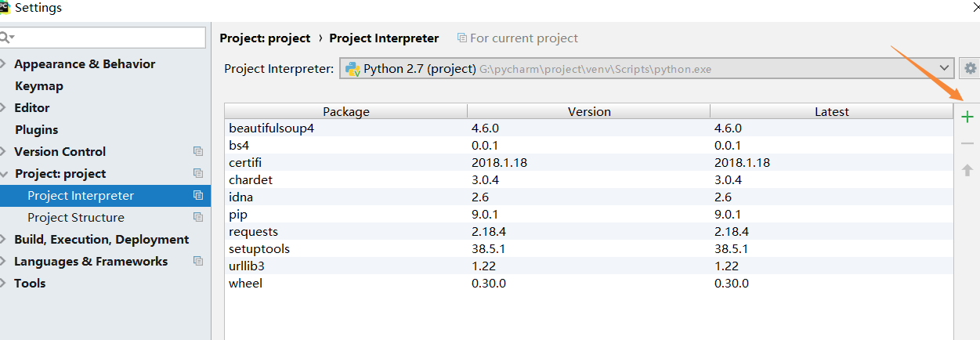Click the Python logo in interpreter combo box
The width and height of the screenshot is (980, 340).
[352, 68]
